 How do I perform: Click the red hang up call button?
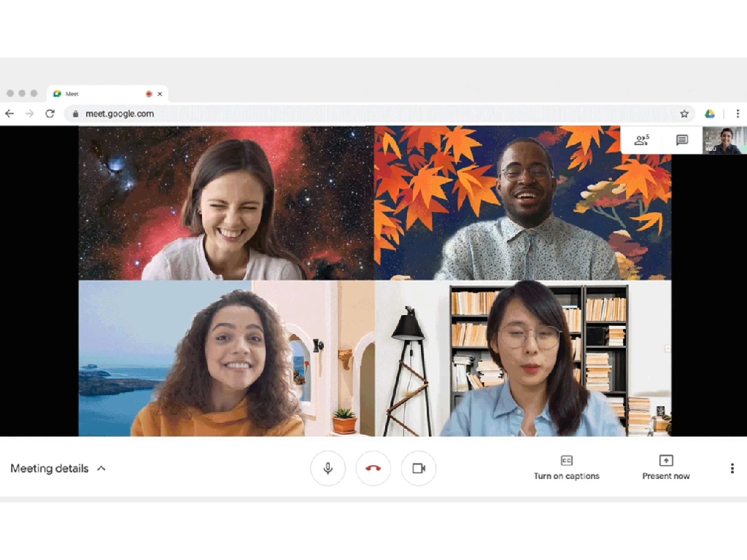point(373,468)
